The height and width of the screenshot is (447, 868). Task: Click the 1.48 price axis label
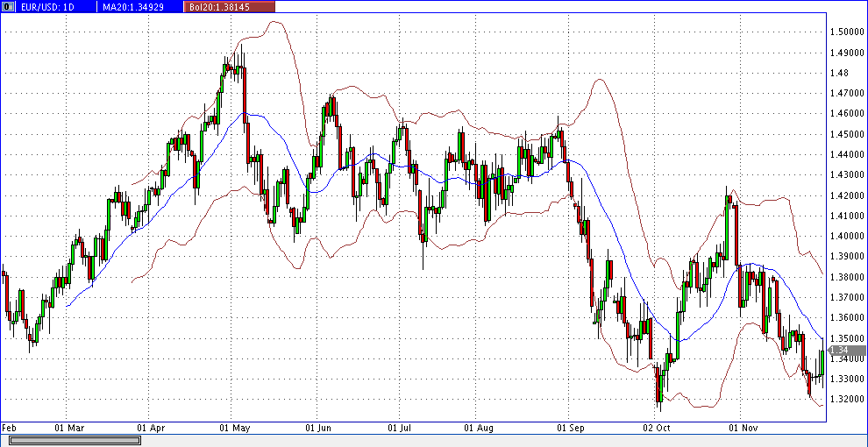point(840,73)
